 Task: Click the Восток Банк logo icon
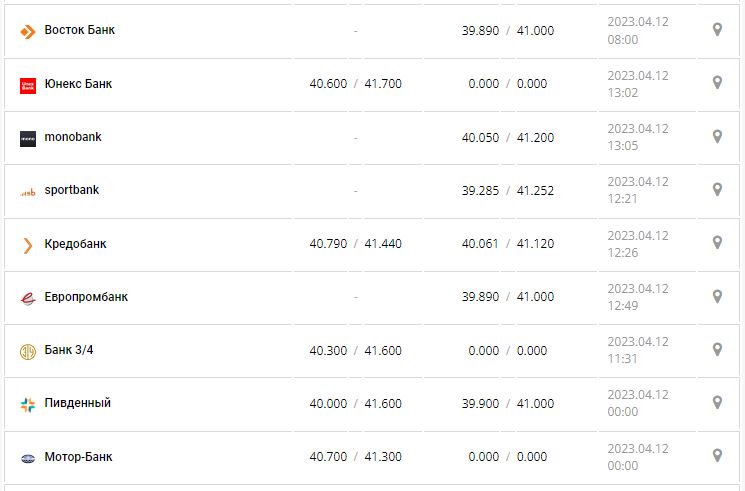(28, 31)
